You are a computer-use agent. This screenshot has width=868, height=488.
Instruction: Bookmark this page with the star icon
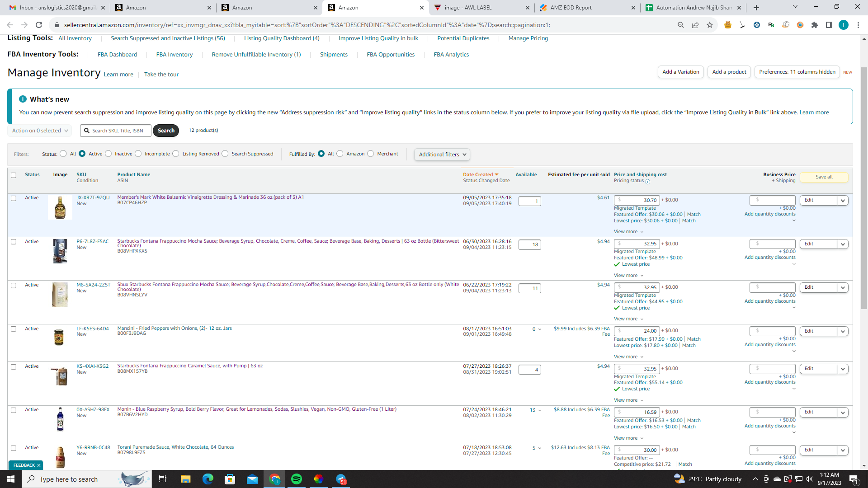710,25
